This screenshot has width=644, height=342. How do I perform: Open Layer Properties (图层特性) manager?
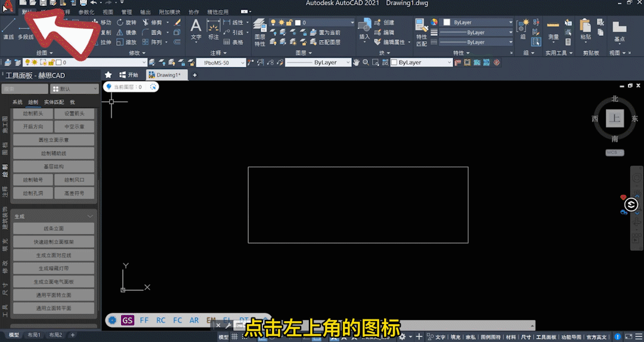click(x=259, y=32)
